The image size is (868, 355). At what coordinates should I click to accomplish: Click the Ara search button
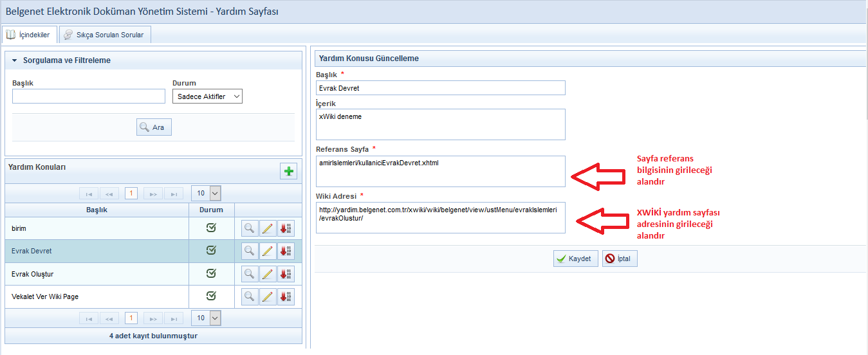click(154, 127)
